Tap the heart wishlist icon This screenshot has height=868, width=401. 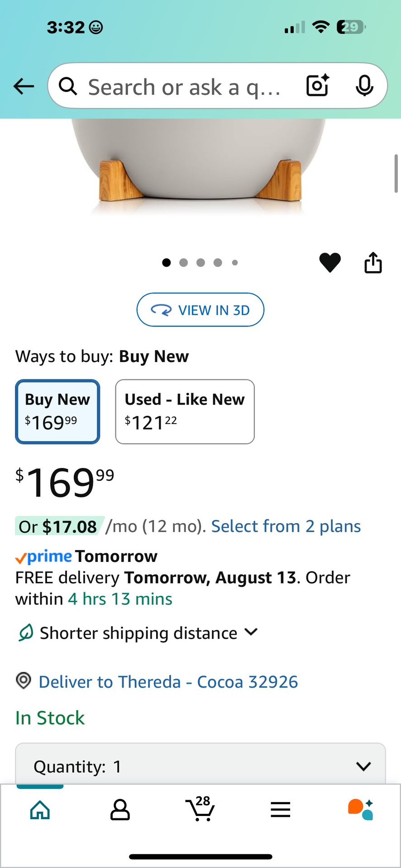(330, 263)
